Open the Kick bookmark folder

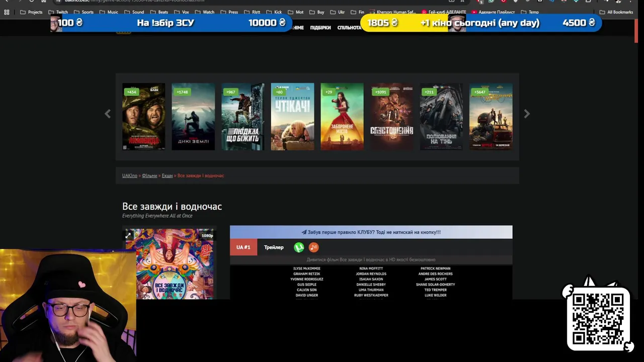[274, 12]
